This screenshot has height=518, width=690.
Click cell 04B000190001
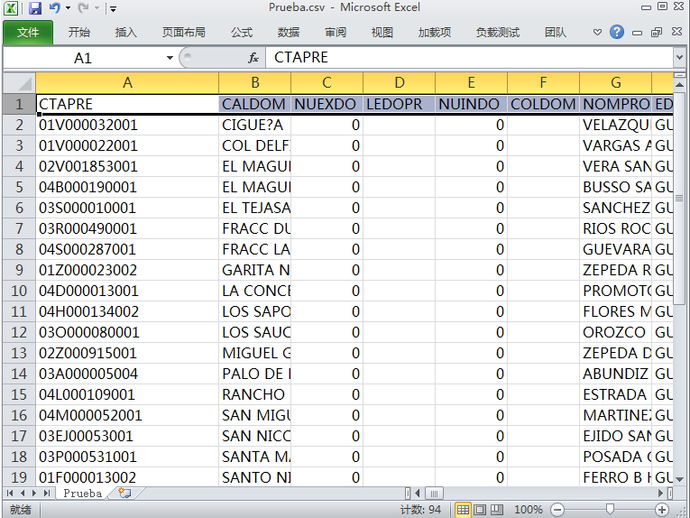click(x=127, y=187)
